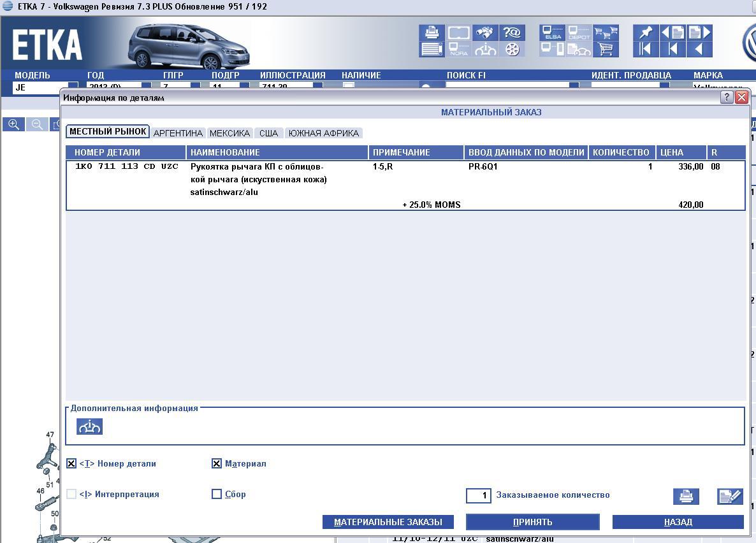Image resolution: width=756 pixels, height=543 pixels.
Task: Switch to the США tab
Action: pyautogui.click(x=268, y=133)
